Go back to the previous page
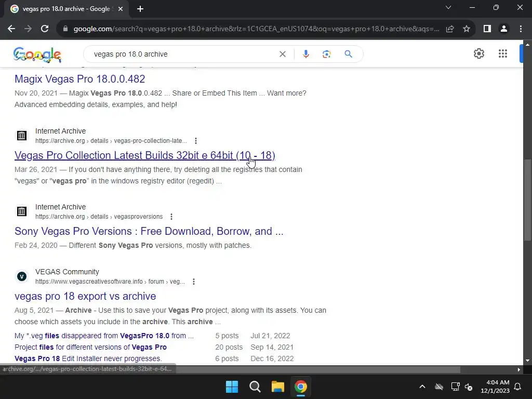The width and height of the screenshot is (532, 399). pos(11,29)
